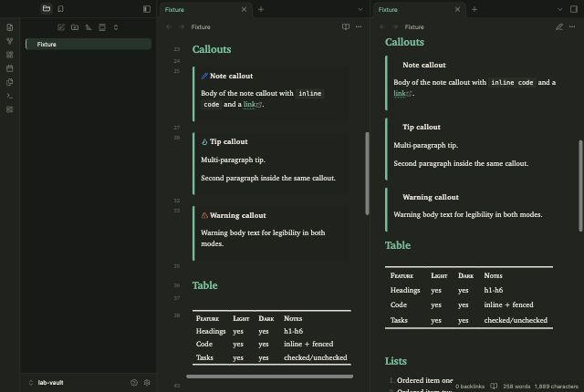Create a new canvas from the ribbon
The width and height of the screenshot is (584, 392).
point(10,55)
